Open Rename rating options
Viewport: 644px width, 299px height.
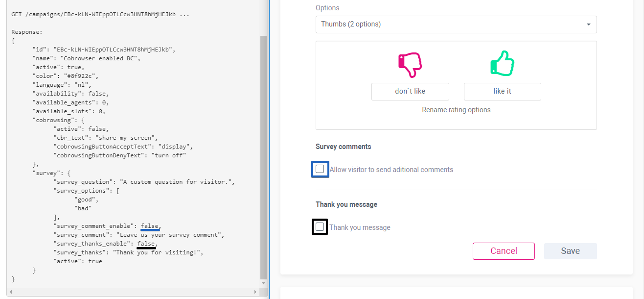point(456,109)
